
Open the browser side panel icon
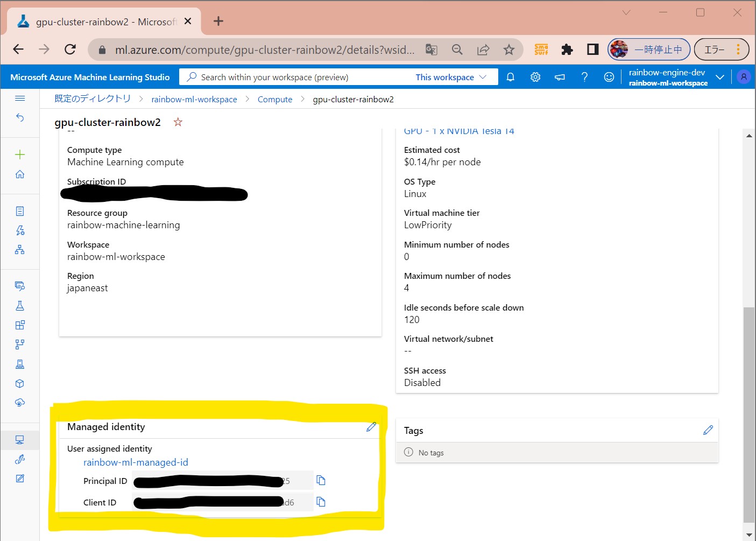tap(593, 50)
